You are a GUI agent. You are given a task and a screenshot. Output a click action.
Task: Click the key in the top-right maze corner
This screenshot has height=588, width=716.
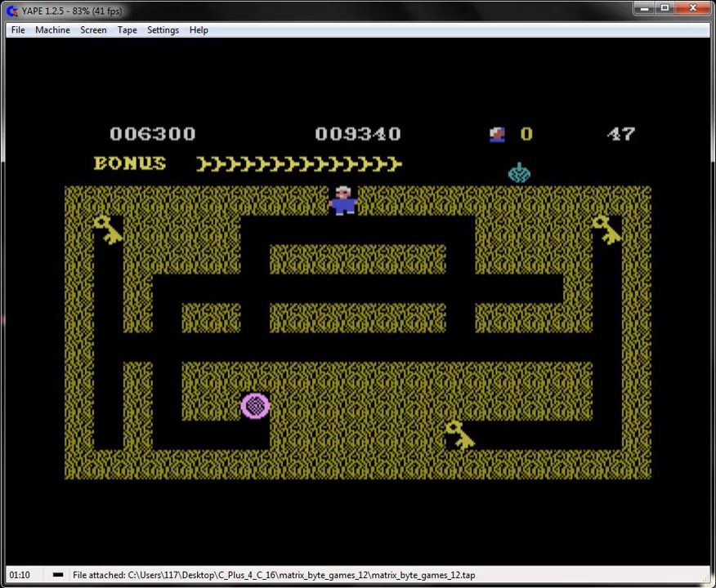coord(606,229)
